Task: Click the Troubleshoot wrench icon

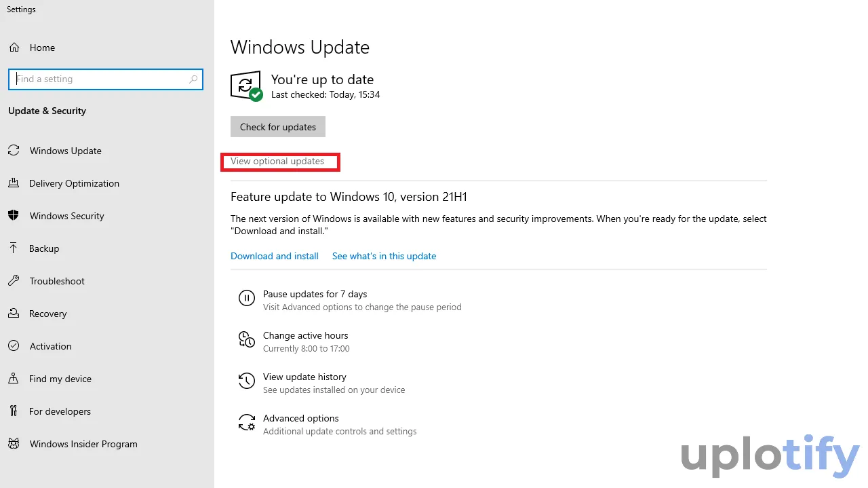Action: click(14, 281)
